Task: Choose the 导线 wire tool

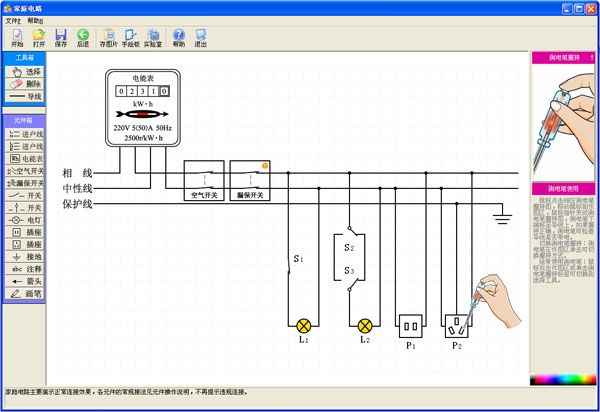Action: click(25, 97)
